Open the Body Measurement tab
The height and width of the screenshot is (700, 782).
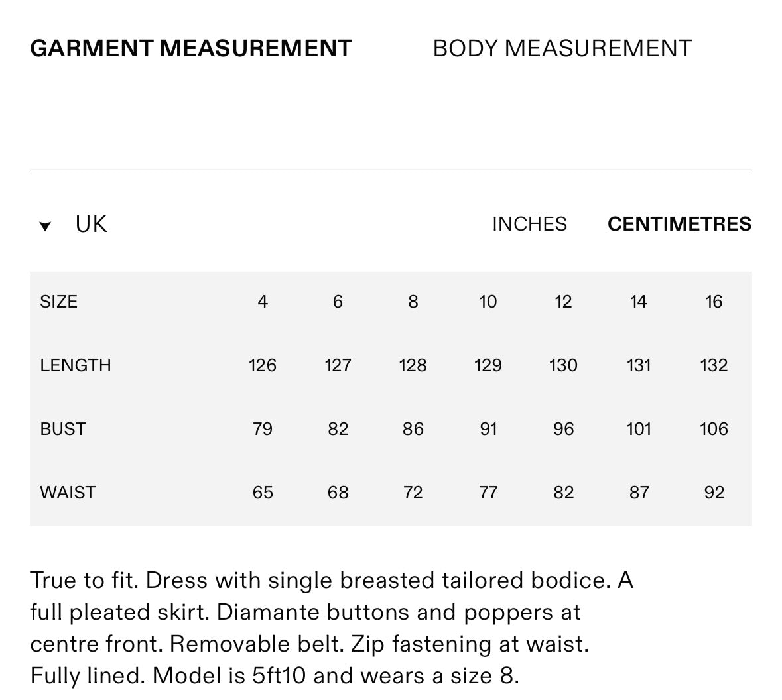(562, 49)
